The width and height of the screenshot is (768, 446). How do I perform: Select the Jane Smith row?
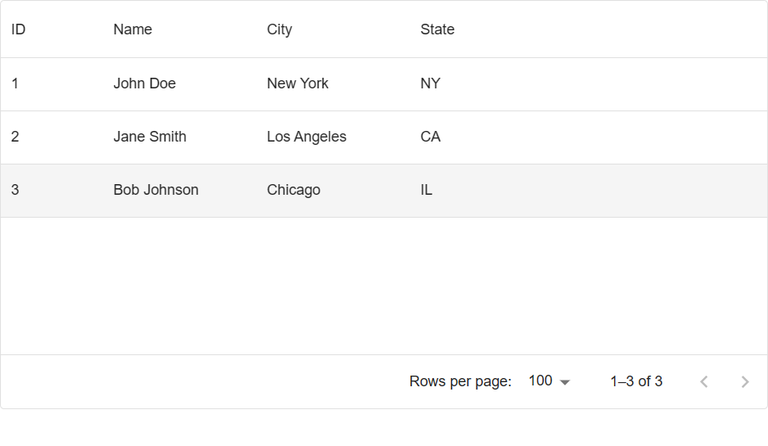[x=149, y=137]
